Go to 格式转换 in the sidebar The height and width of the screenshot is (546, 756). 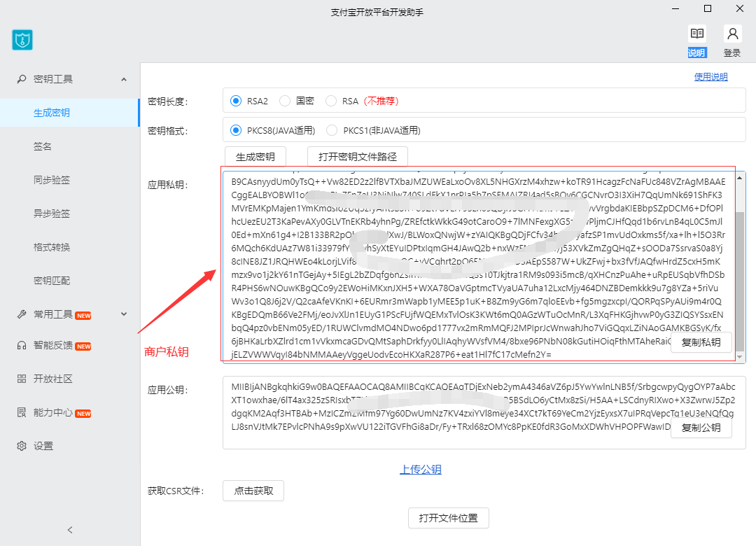tap(52, 247)
